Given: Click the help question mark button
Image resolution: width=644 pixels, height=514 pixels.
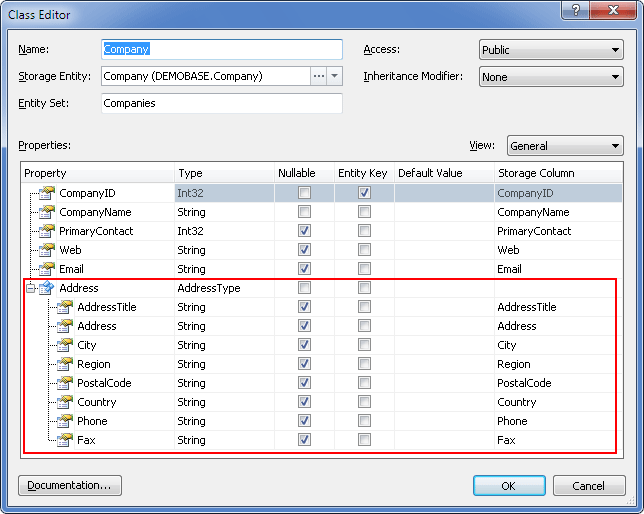Looking at the screenshot, I should click(x=575, y=10).
